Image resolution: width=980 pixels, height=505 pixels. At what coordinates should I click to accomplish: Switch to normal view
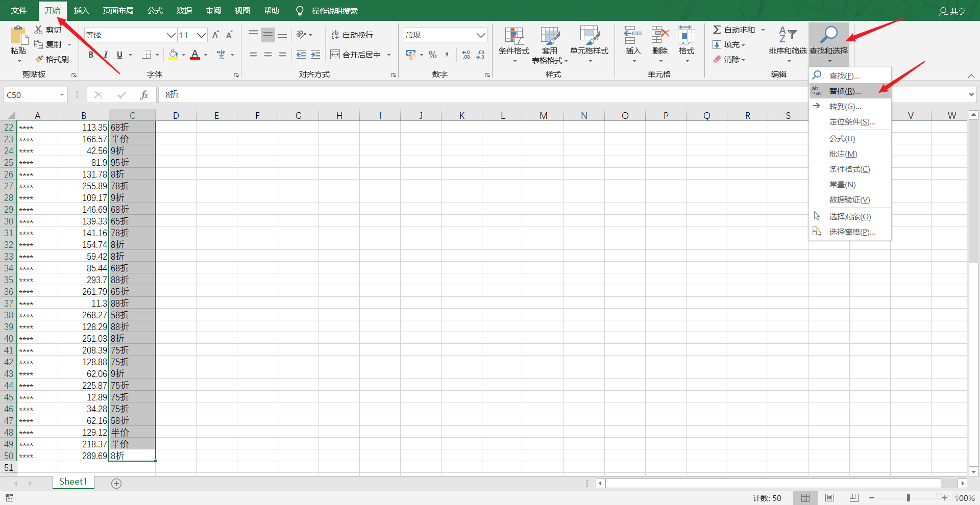click(805, 498)
